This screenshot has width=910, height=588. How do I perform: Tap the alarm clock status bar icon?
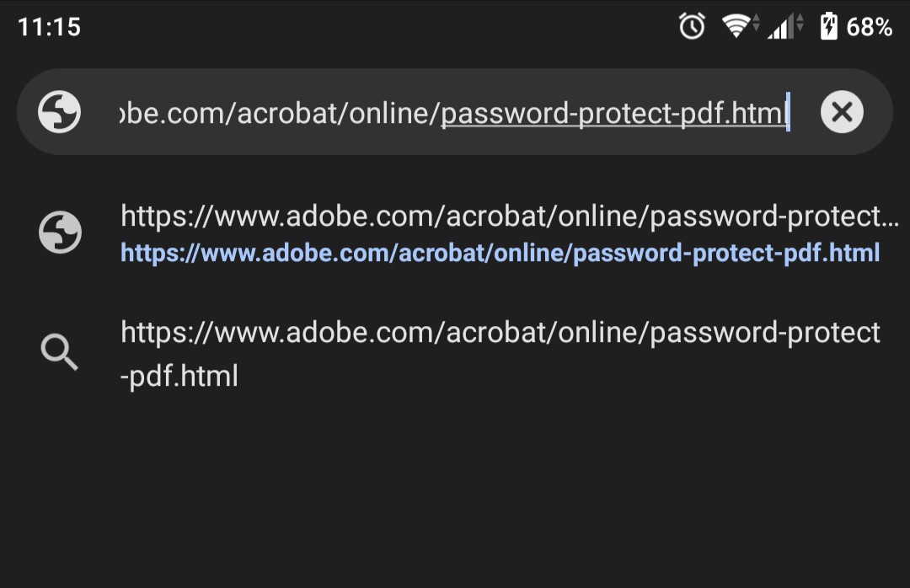pyautogui.click(x=692, y=26)
